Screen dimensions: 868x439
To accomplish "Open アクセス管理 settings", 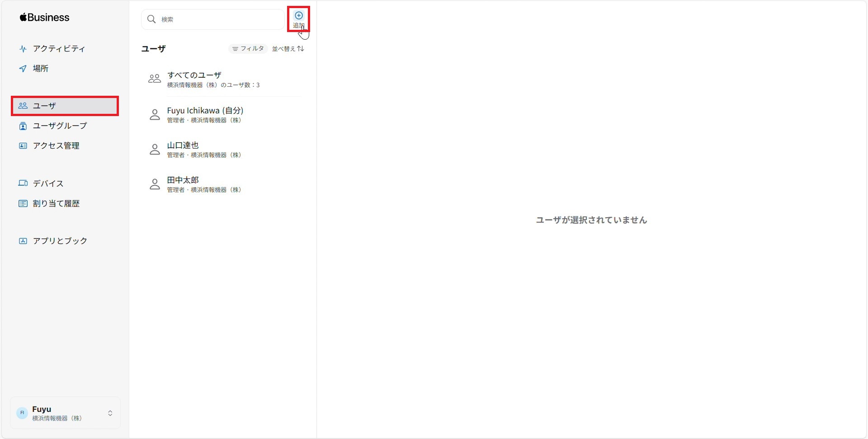I will [56, 145].
